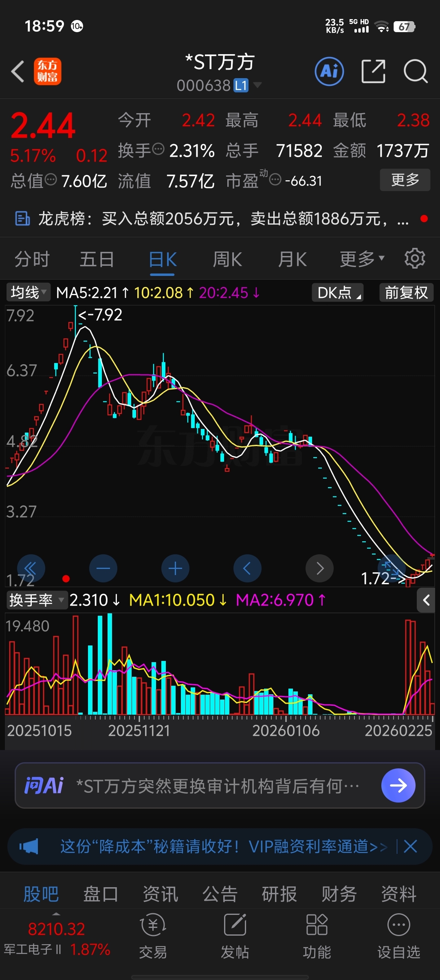This screenshot has width=440, height=980.
Task: Open 交易 trade icon
Action: point(153,937)
